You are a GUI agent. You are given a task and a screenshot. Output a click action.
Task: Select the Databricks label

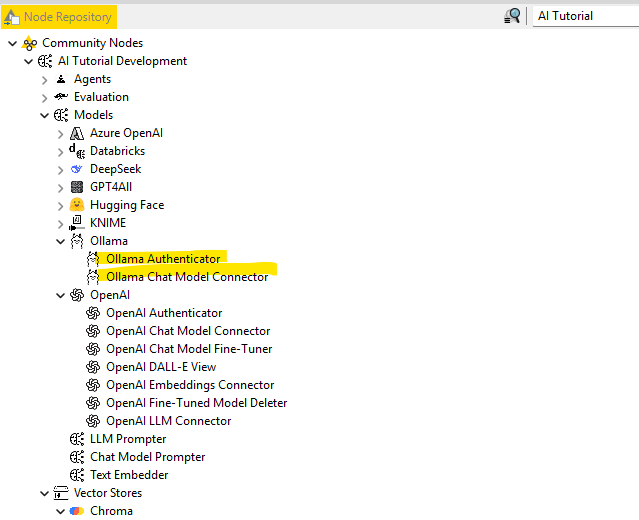tap(117, 151)
